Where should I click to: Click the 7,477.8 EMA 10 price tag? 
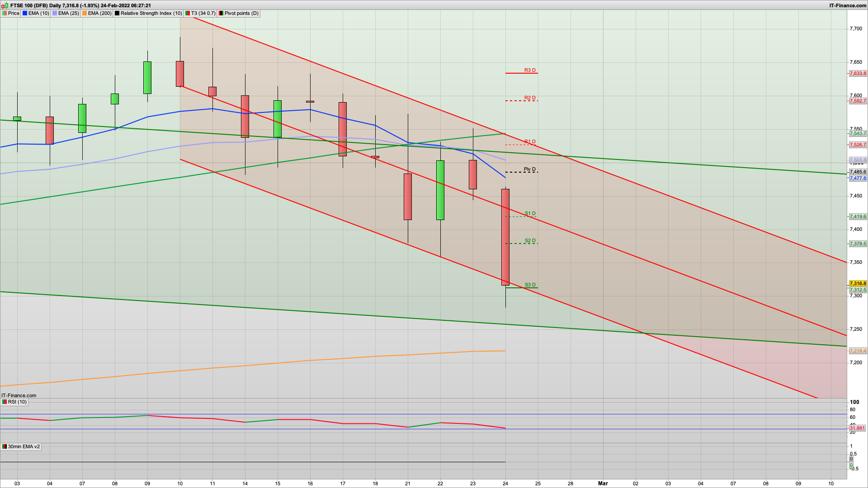[x=858, y=178]
